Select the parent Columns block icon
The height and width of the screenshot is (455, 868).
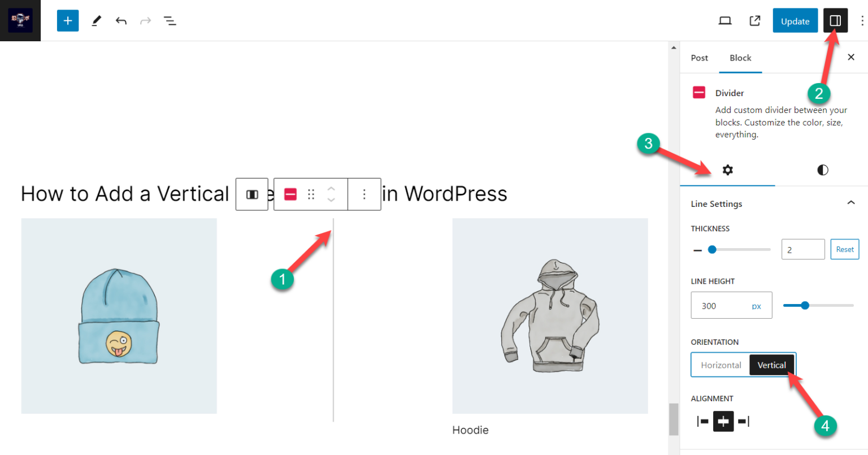(251, 194)
